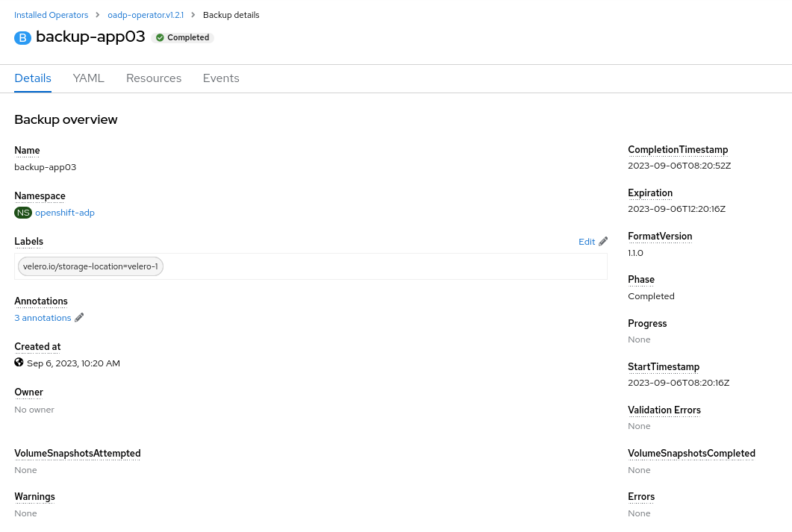
Task: Click the velero.io/storage-location=velero-1 label chip
Action: coord(90,266)
